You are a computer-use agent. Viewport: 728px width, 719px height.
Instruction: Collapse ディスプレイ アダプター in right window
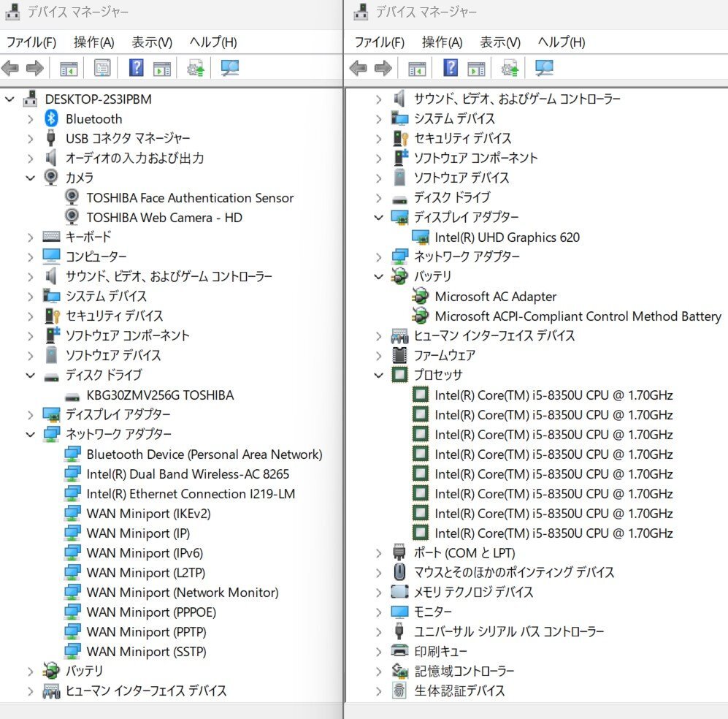pos(379,217)
